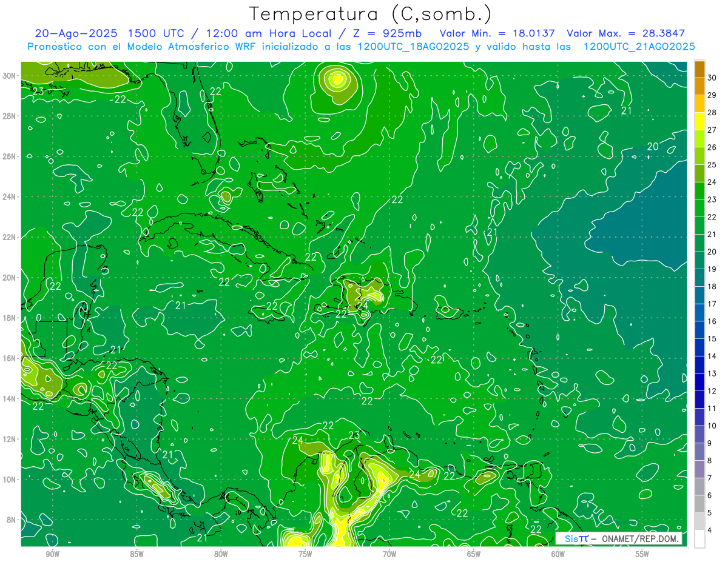The image size is (728, 562).
Task: Click the dark blue swatch between 13 and 14
Action: pos(699,365)
